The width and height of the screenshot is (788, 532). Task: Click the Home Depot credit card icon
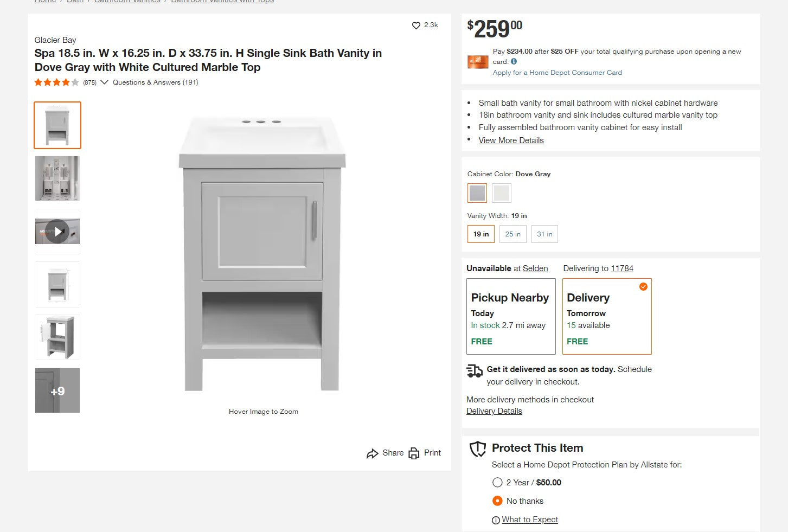click(478, 62)
